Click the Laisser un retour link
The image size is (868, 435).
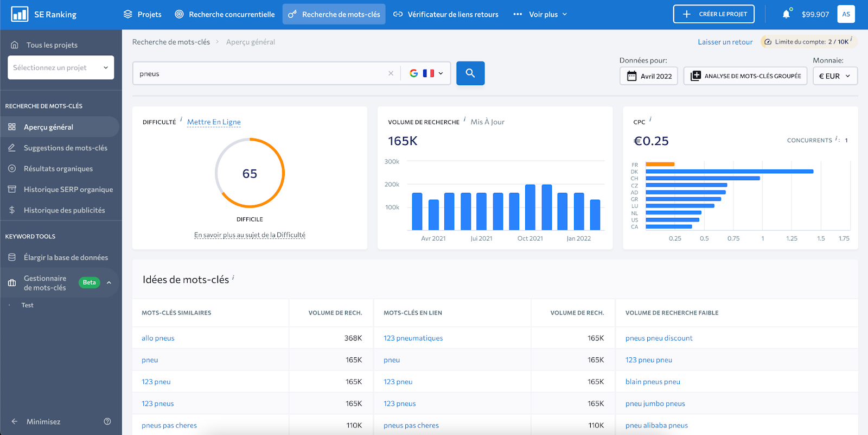pyautogui.click(x=725, y=42)
